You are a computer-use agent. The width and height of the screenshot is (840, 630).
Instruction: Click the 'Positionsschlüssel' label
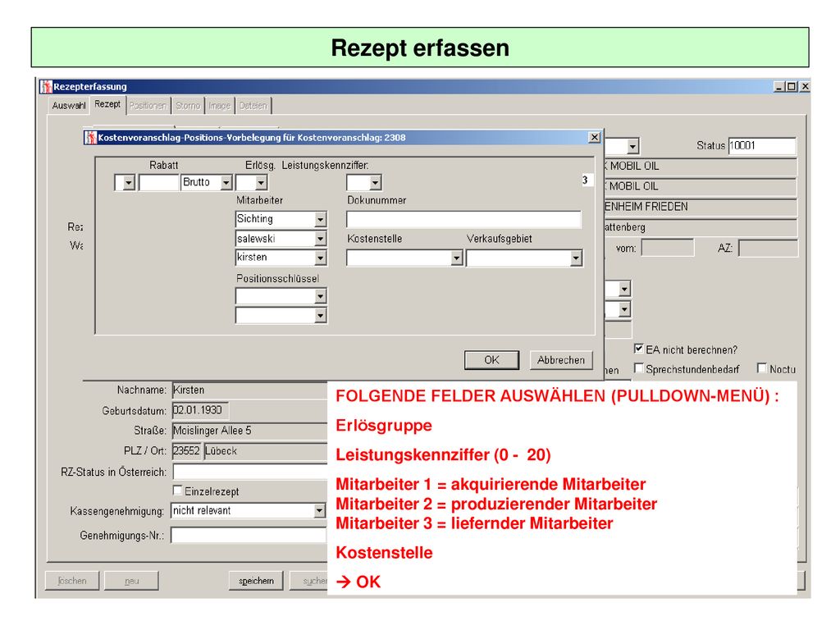point(277,279)
